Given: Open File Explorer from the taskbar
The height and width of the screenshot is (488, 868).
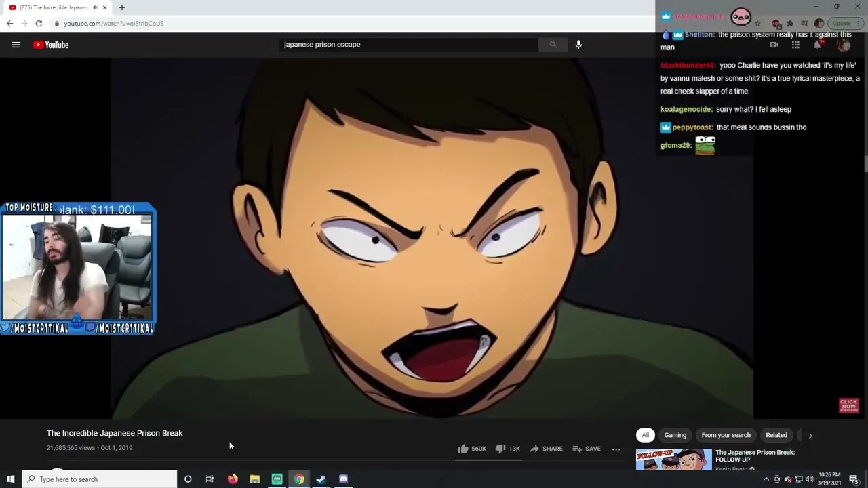Looking at the screenshot, I should pos(255,479).
